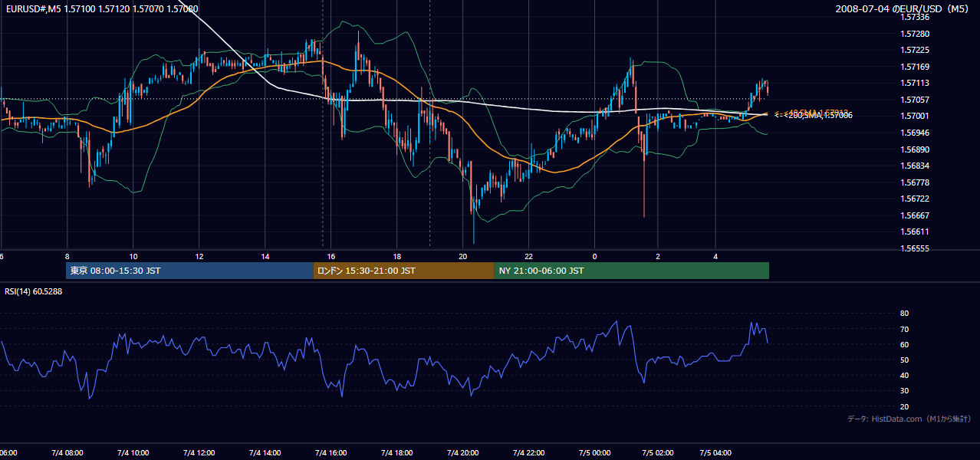Click price level 1.56611 on the axis
The height and width of the screenshot is (460, 980).
[x=914, y=232]
